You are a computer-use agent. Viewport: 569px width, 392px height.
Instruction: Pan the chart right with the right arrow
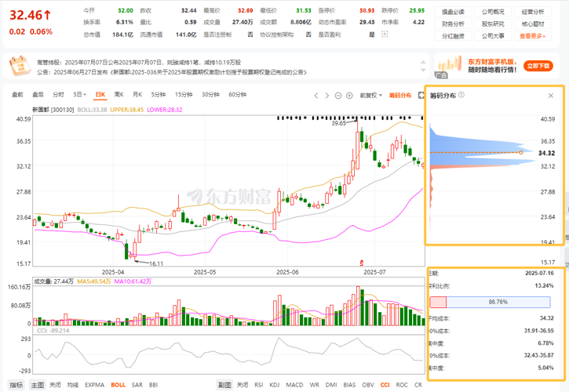coord(327,96)
